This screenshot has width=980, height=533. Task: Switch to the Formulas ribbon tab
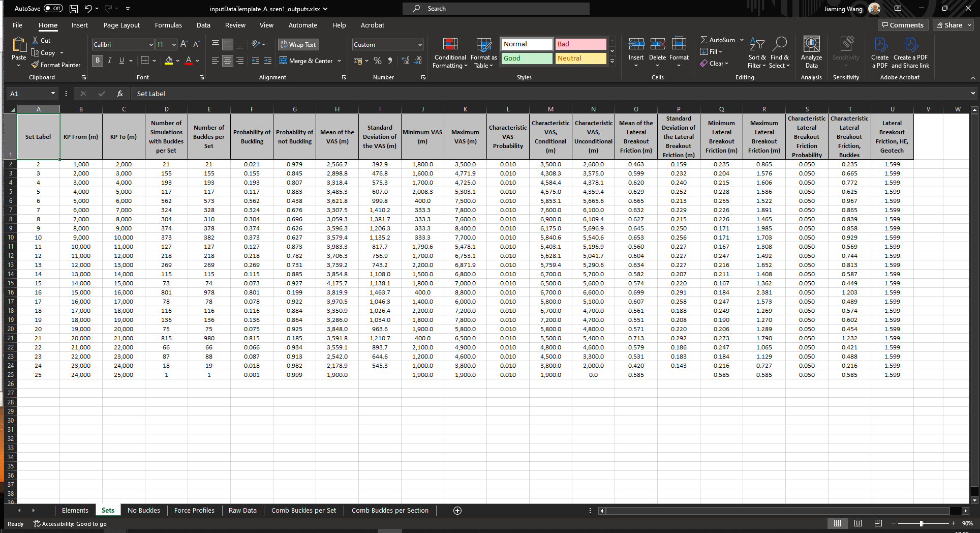click(x=168, y=25)
